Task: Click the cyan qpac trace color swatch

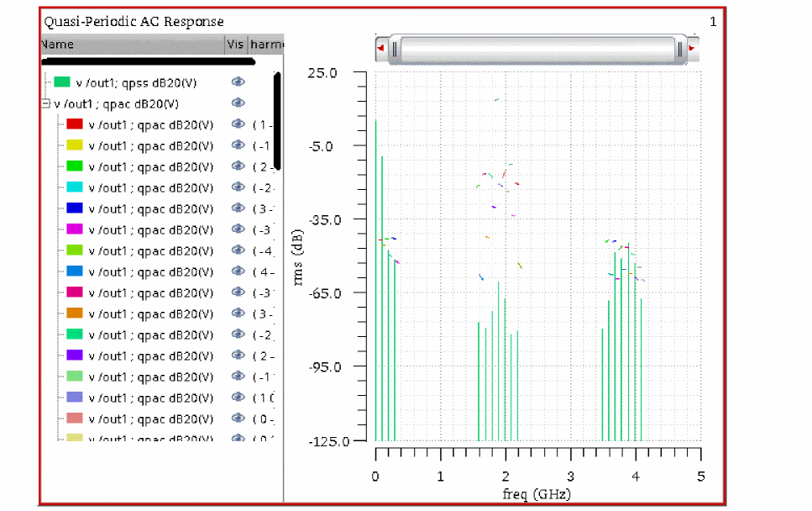Action: pyautogui.click(x=74, y=187)
